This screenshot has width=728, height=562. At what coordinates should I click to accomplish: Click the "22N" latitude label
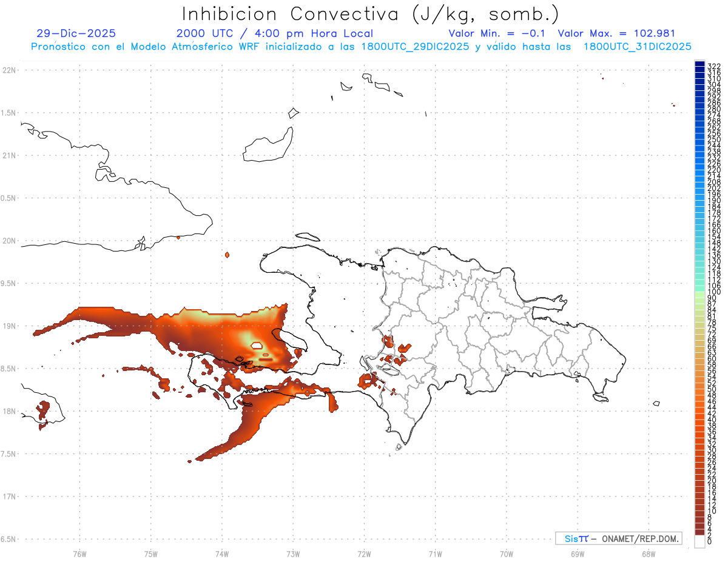[9, 70]
